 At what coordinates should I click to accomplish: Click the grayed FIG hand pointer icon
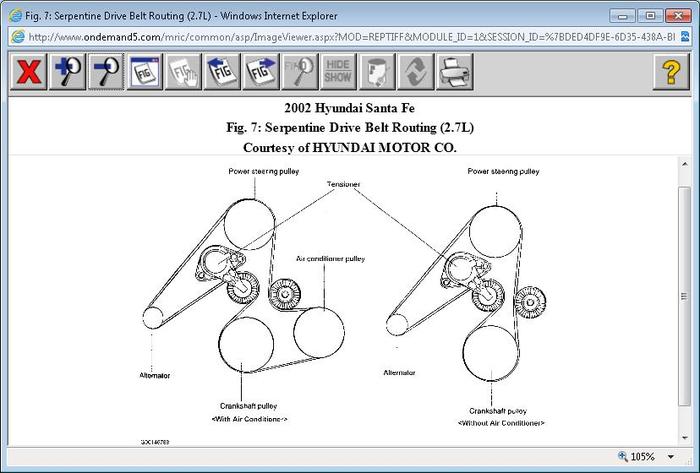pyautogui.click(x=183, y=71)
